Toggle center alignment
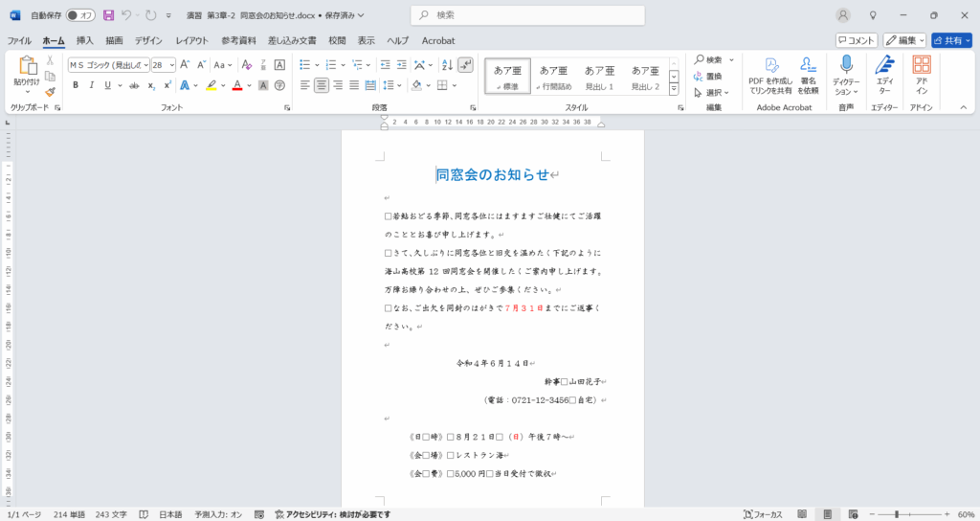This screenshot has width=980, height=521. click(x=322, y=85)
